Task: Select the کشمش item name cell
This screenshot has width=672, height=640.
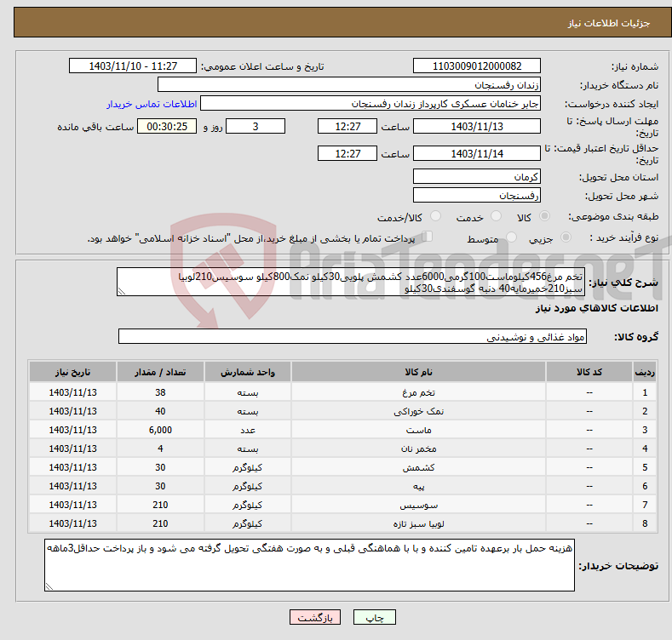Action: click(419, 467)
